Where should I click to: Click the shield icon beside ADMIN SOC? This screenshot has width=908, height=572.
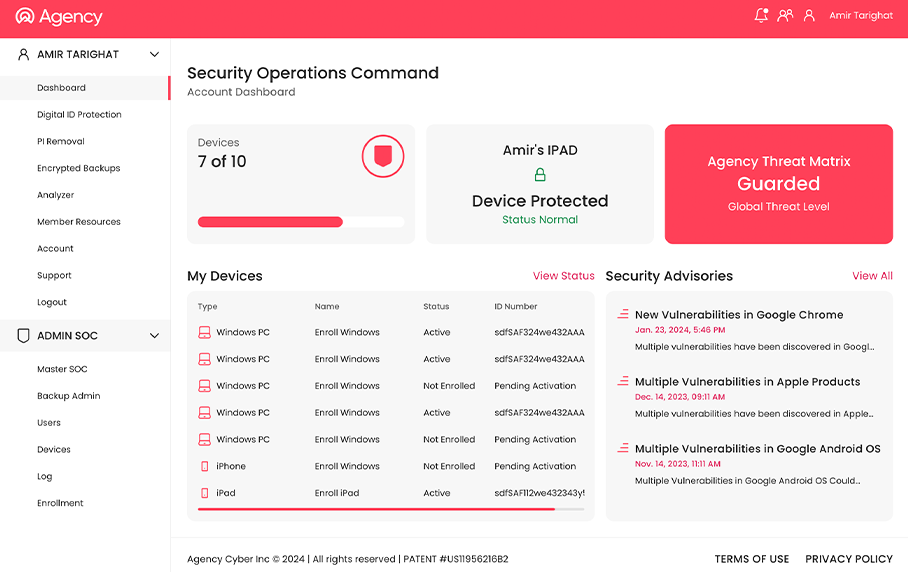tap(23, 336)
